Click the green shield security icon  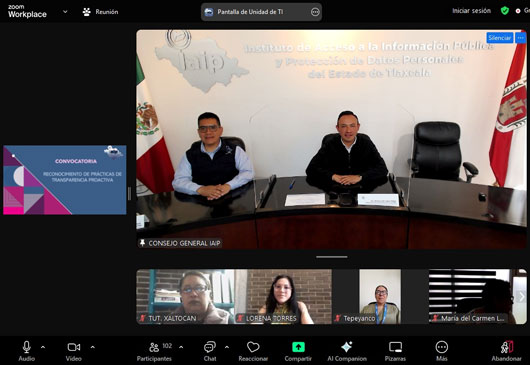pos(505,11)
